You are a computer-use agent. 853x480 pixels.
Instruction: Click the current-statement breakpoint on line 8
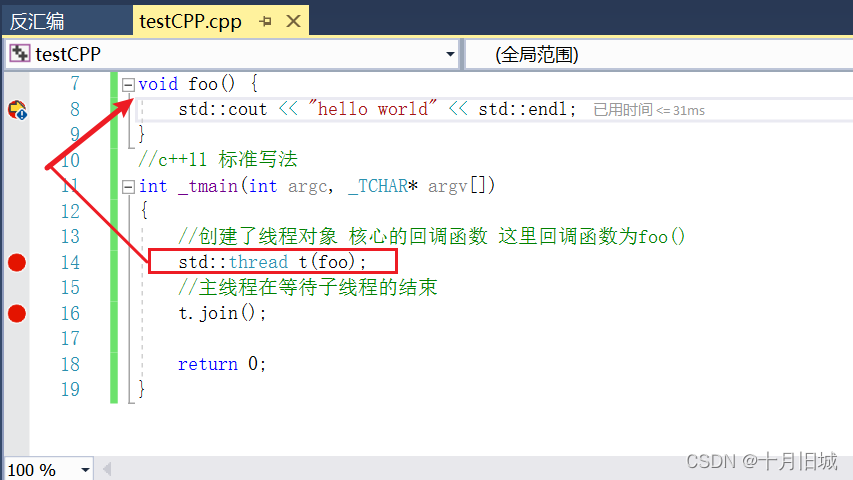[x=17, y=110]
